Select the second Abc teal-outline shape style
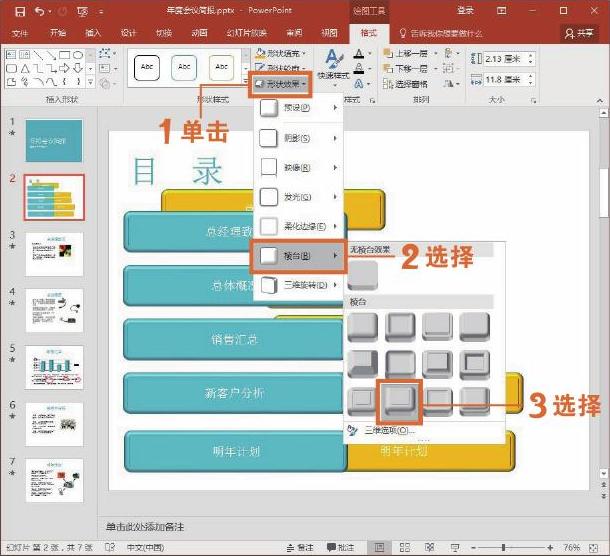 [184, 68]
